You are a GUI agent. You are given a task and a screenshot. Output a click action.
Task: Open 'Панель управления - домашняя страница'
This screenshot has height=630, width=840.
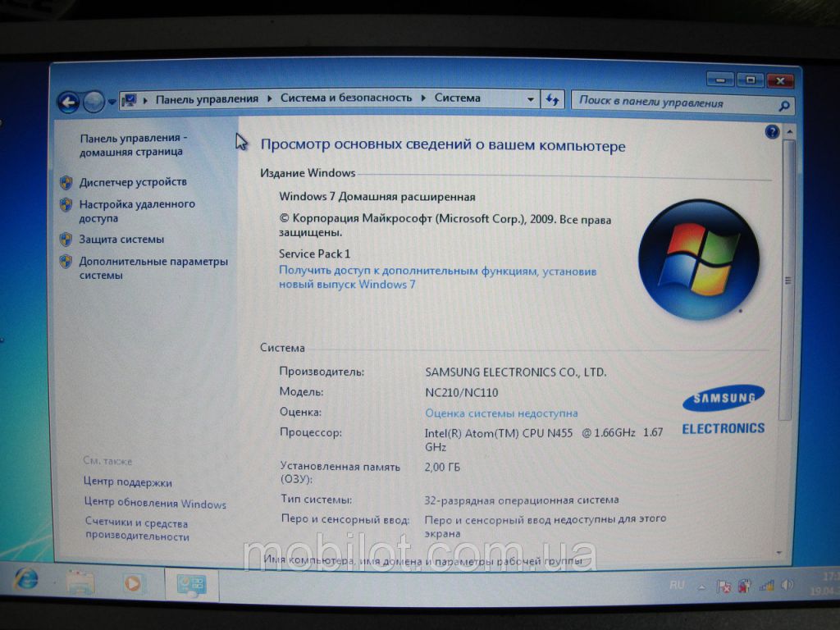point(133,144)
